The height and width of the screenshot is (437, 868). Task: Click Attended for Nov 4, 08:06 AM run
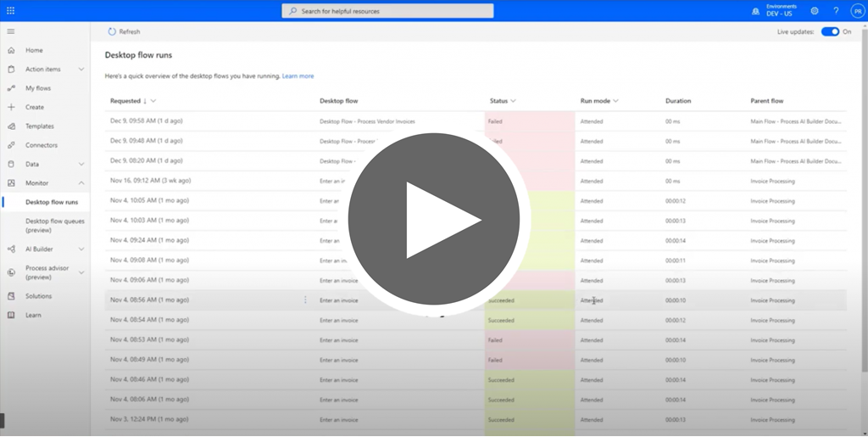(x=591, y=400)
